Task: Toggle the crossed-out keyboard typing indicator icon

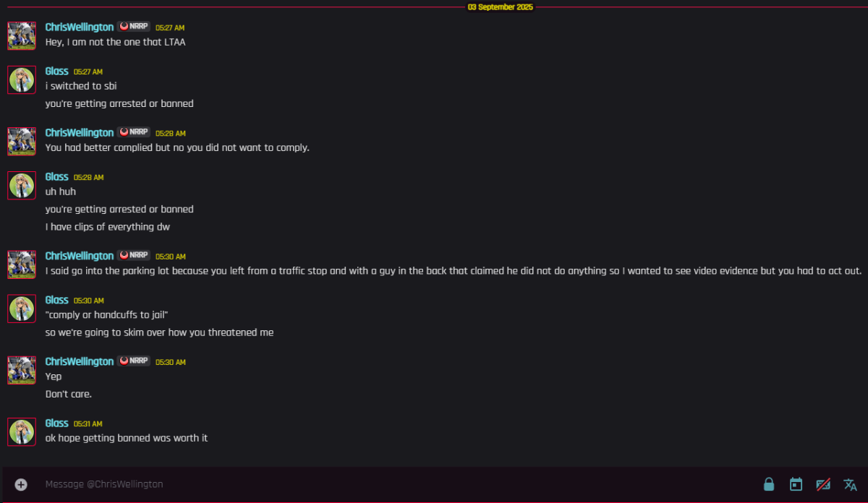Action: point(823,484)
